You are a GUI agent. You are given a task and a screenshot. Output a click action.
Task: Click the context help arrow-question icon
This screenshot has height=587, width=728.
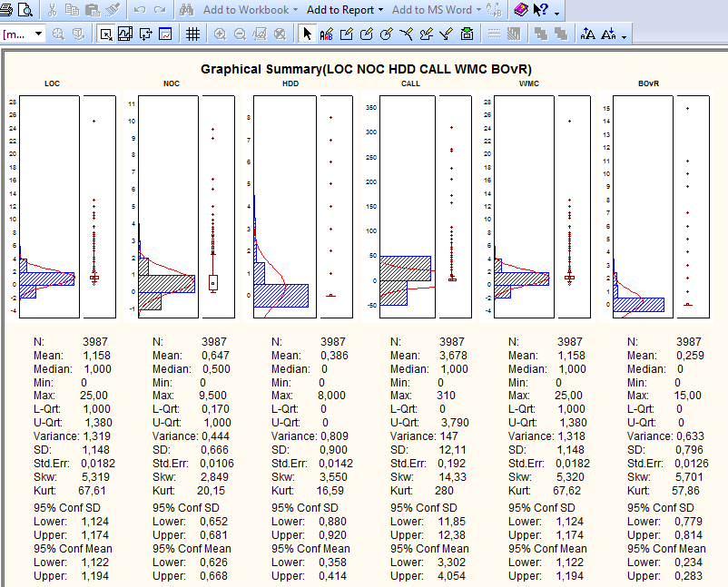[541, 10]
